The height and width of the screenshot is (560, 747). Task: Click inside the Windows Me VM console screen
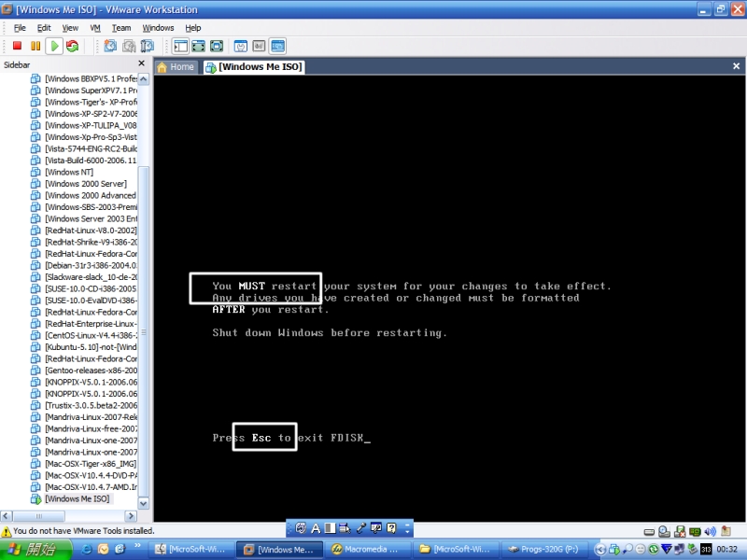[450, 298]
